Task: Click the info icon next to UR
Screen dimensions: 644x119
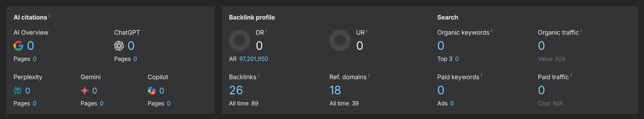Action: pyautogui.click(x=367, y=31)
